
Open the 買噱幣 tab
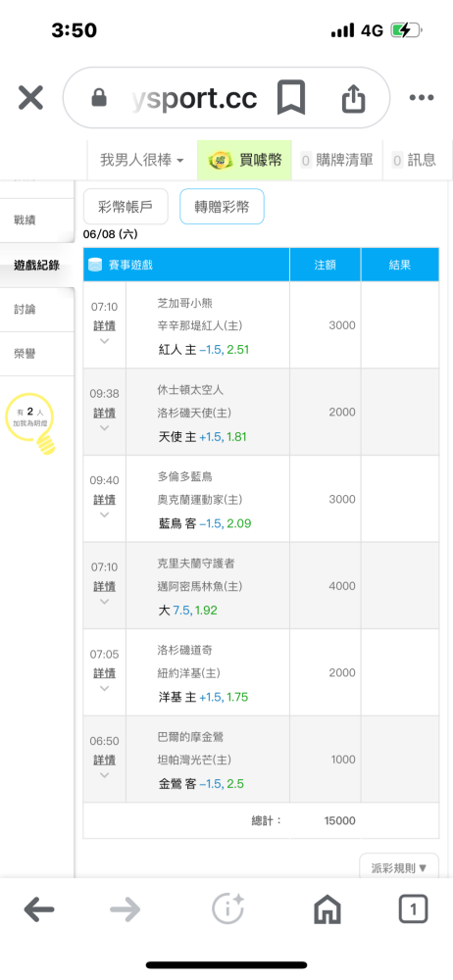tap(244, 161)
